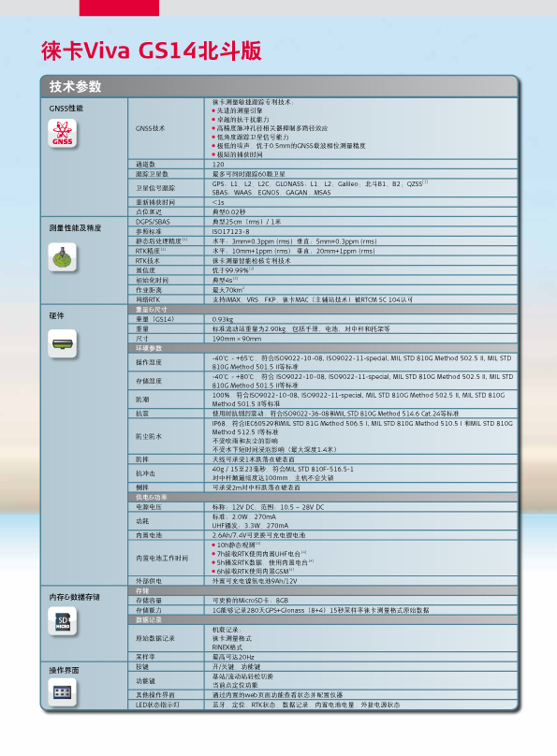This screenshot has width=557, height=756.
Task: Click the 外部供电 row label
Action: pyautogui.click(x=149, y=581)
